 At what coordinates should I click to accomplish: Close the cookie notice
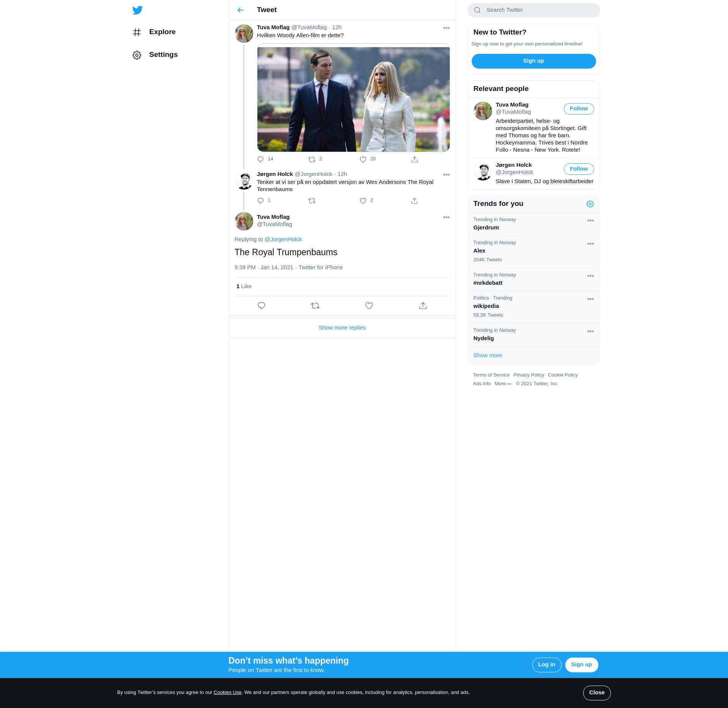[x=596, y=693]
